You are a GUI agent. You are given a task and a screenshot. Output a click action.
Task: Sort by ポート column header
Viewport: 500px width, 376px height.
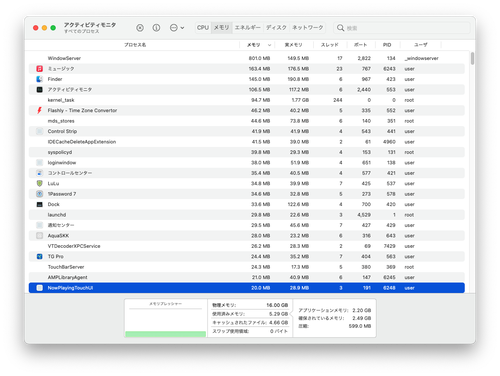(x=360, y=45)
